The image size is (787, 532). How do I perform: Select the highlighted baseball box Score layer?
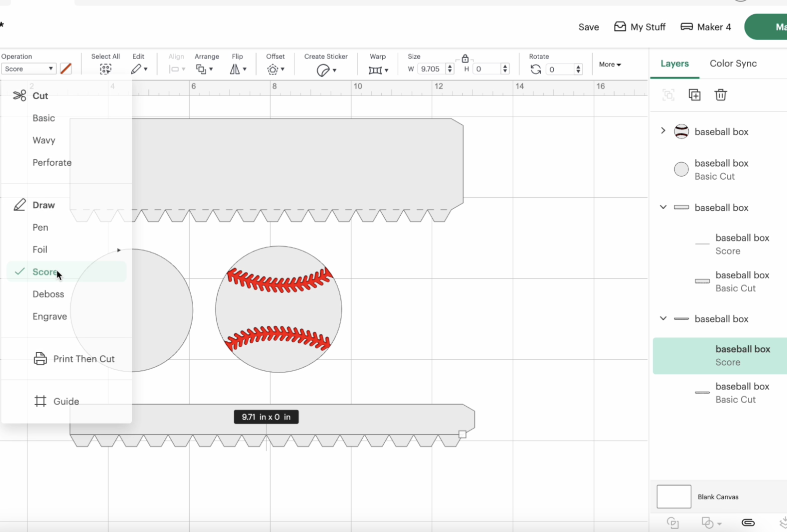tap(718, 355)
